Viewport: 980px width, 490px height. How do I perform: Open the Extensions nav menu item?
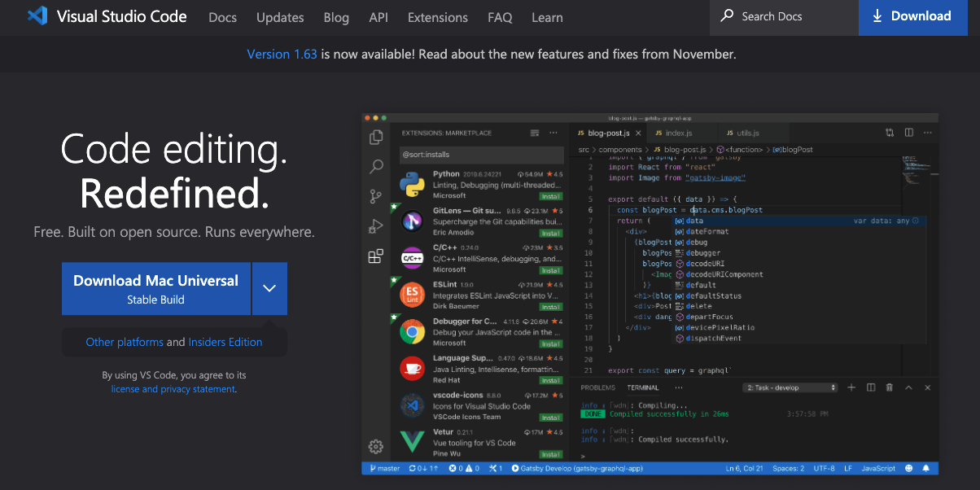pyautogui.click(x=438, y=17)
